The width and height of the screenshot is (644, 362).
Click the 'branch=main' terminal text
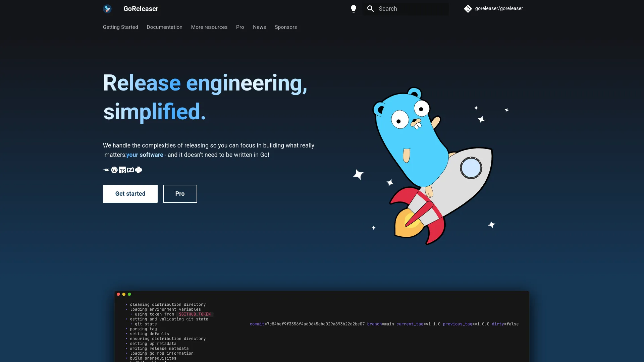pyautogui.click(x=380, y=324)
